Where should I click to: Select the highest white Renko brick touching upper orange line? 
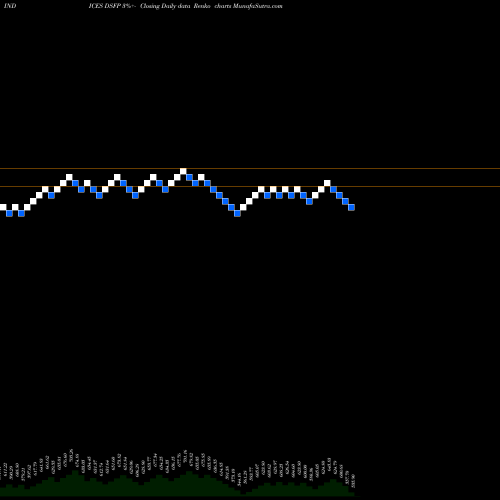pyautogui.click(x=183, y=171)
